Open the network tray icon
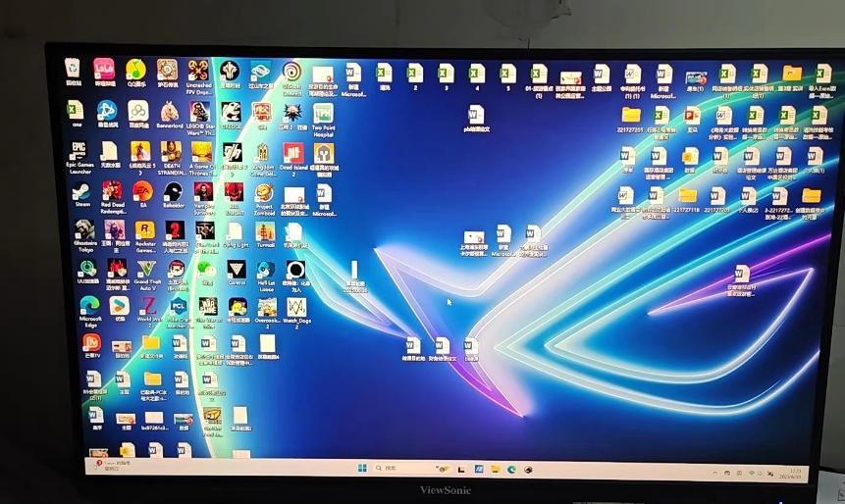The width and height of the screenshot is (845, 504). (751, 474)
